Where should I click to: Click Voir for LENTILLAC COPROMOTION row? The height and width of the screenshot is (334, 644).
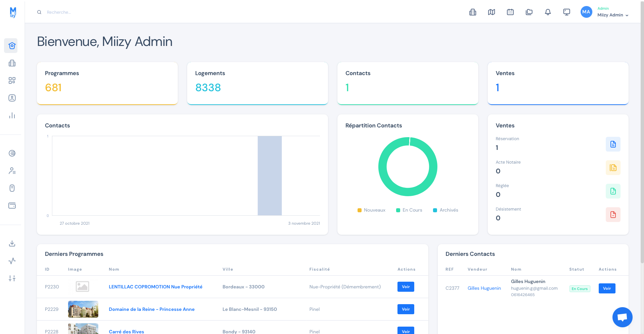(x=406, y=287)
